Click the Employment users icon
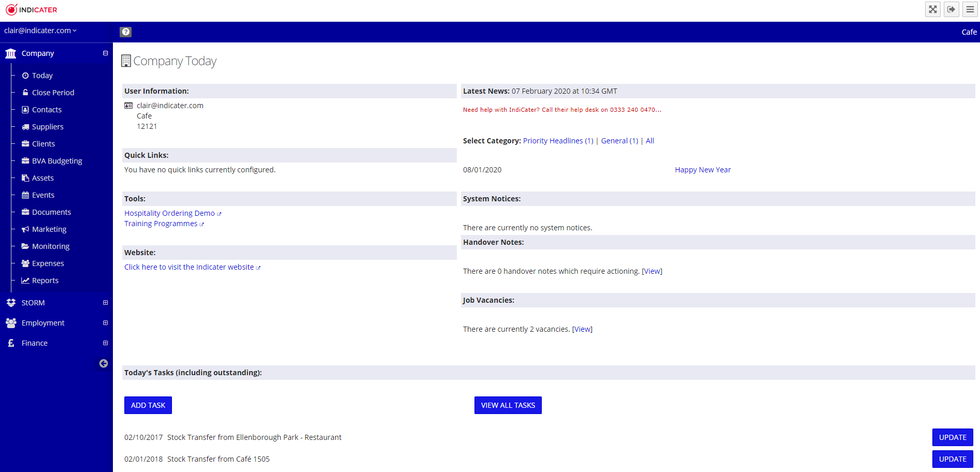The width and height of the screenshot is (980, 472). pyautogui.click(x=11, y=323)
